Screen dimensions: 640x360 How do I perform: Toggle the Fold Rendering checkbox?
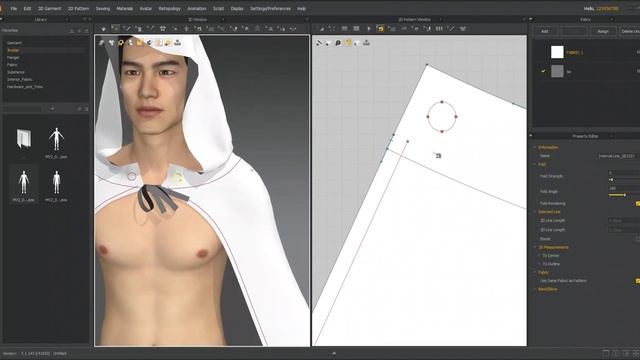(x=638, y=203)
